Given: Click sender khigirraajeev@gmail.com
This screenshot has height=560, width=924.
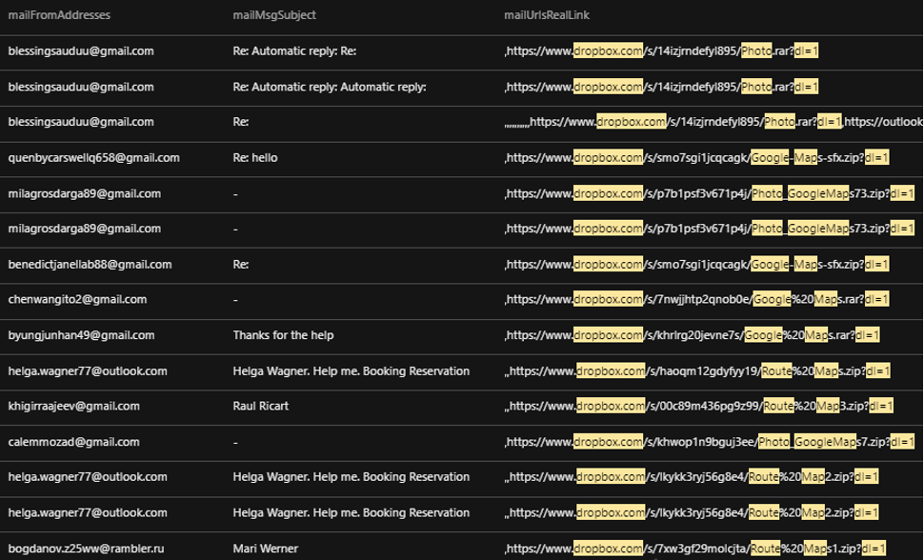Looking at the screenshot, I should [x=73, y=406].
